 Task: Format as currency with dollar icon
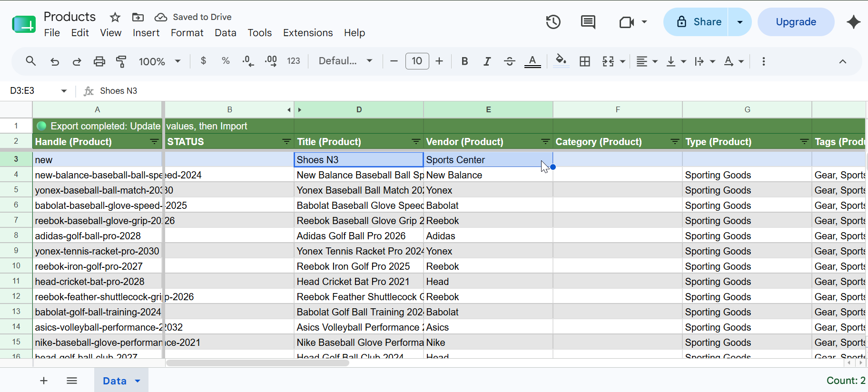pyautogui.click(x=203, y=61)
